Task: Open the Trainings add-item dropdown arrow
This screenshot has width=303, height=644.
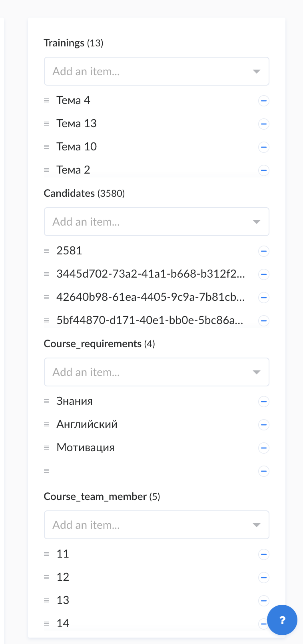Action: (256, 71)
